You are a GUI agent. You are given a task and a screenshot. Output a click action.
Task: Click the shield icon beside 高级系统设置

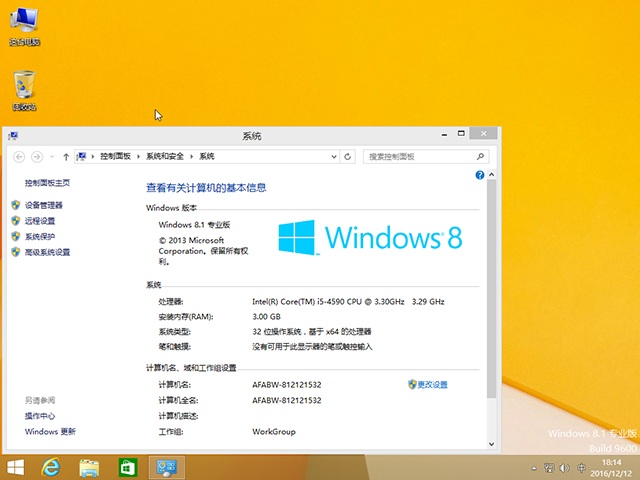16,252
